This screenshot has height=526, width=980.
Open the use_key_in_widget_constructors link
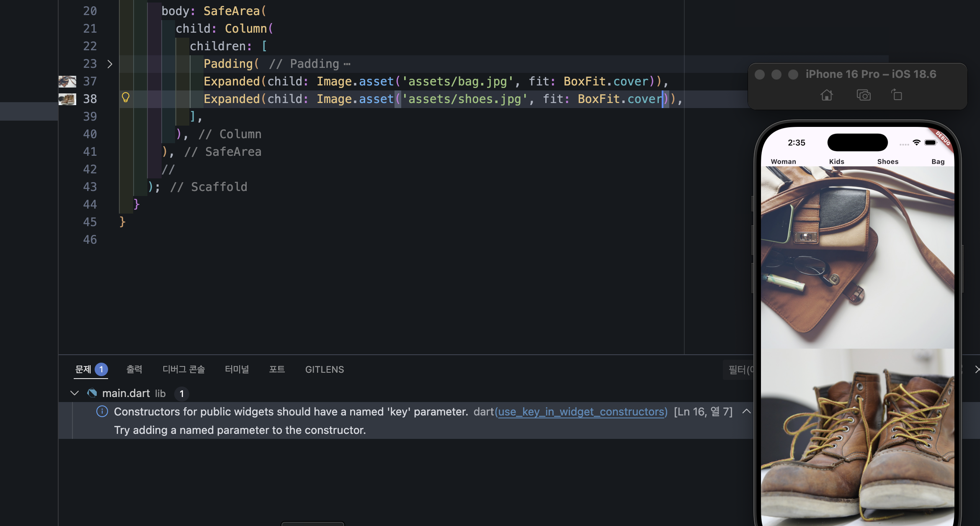pos(581,412)
